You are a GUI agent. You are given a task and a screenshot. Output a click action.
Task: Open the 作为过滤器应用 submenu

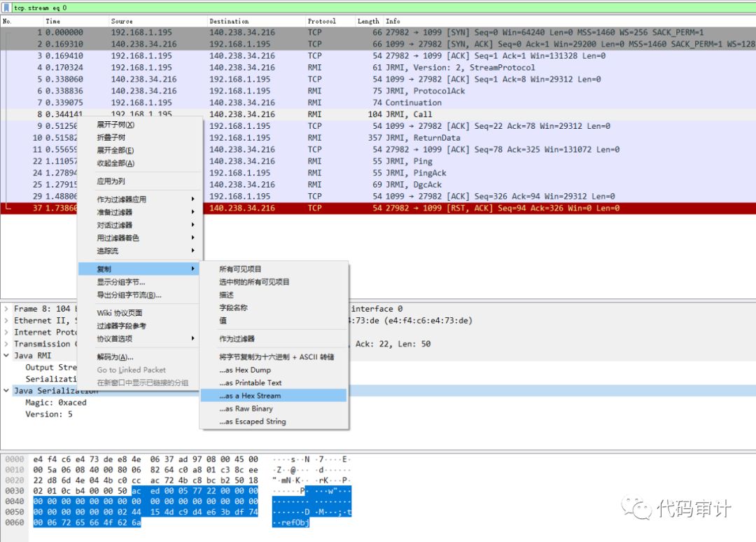tap(140, 199)
